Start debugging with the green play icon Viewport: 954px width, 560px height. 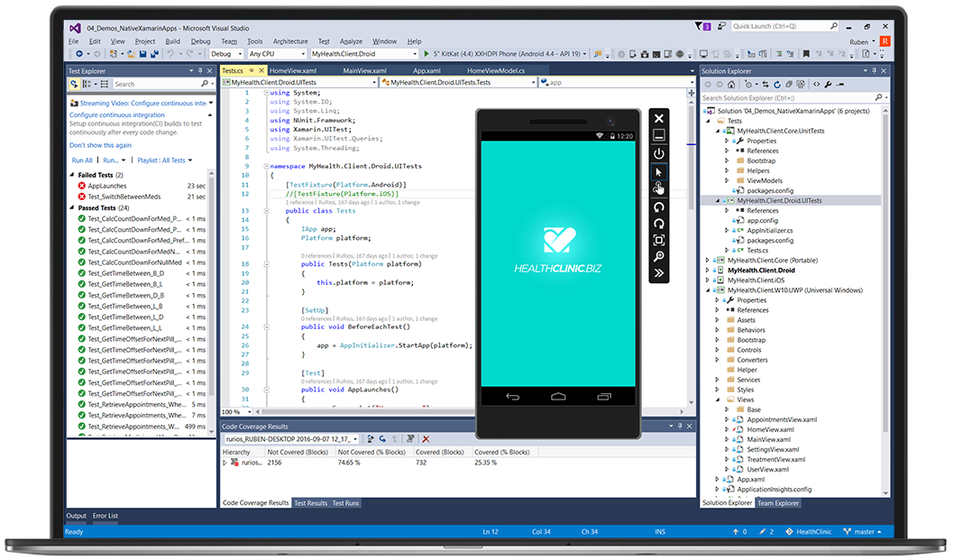427,53
